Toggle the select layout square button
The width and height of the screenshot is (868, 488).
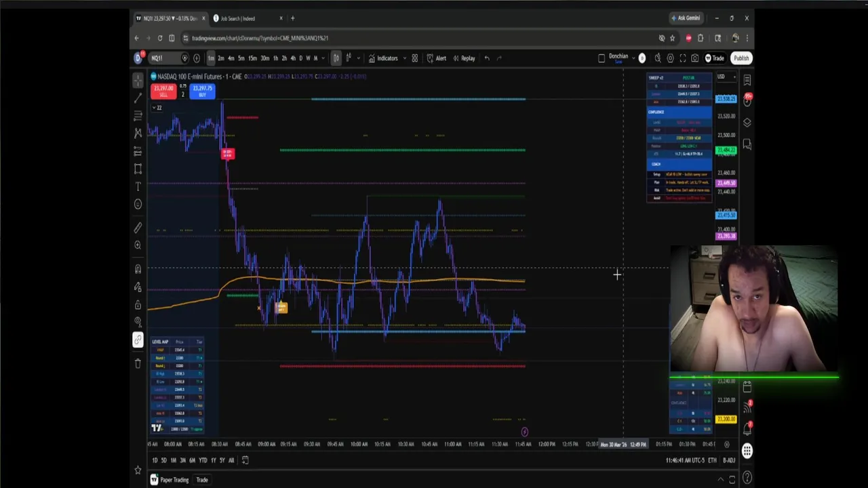click(x=601, y=58)
